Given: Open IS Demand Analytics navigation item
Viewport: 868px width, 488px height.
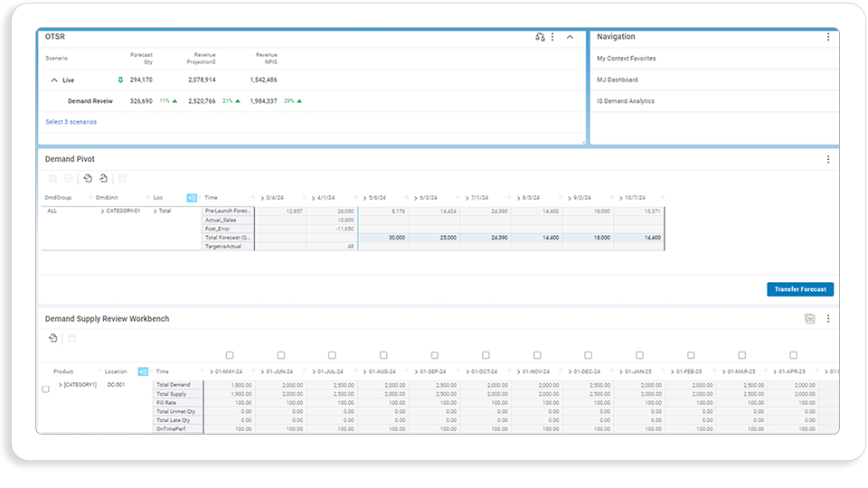Looking at the screenshot, I should 626,101.
